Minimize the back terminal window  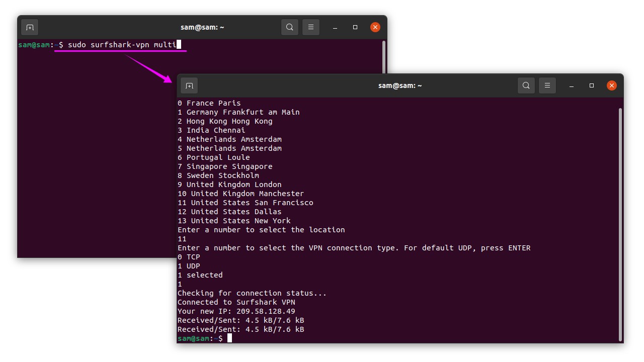pyautogui.click(x=335, y=28)
